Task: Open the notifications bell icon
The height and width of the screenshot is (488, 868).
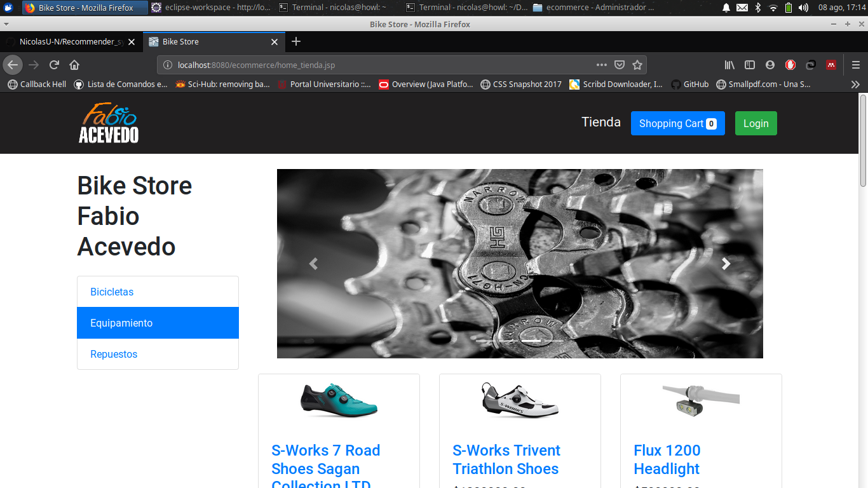Action: click(x=726, y=8)
